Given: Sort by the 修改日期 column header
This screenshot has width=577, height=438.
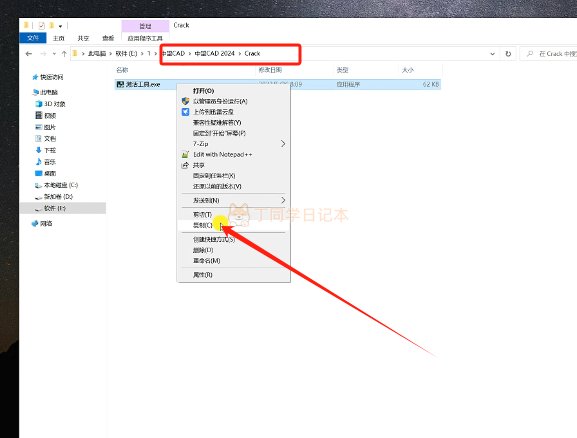Looking at the screenshot, I should pos(270,70).
